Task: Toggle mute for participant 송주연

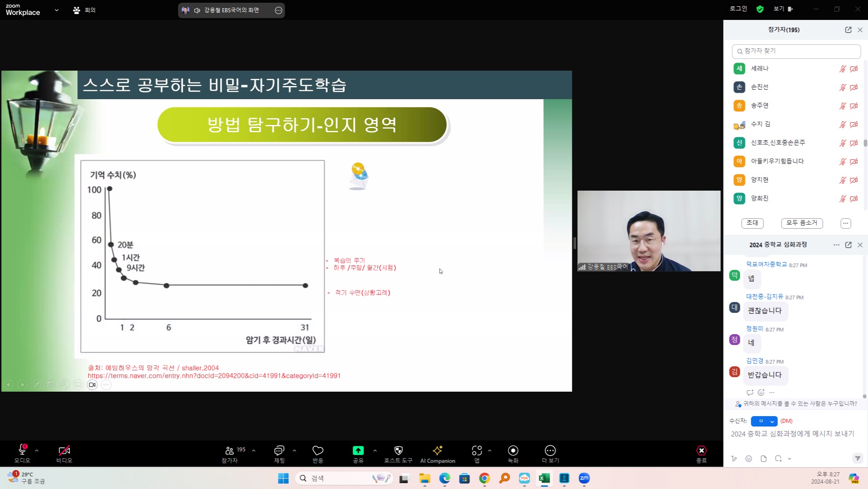Action: (843, 106)
